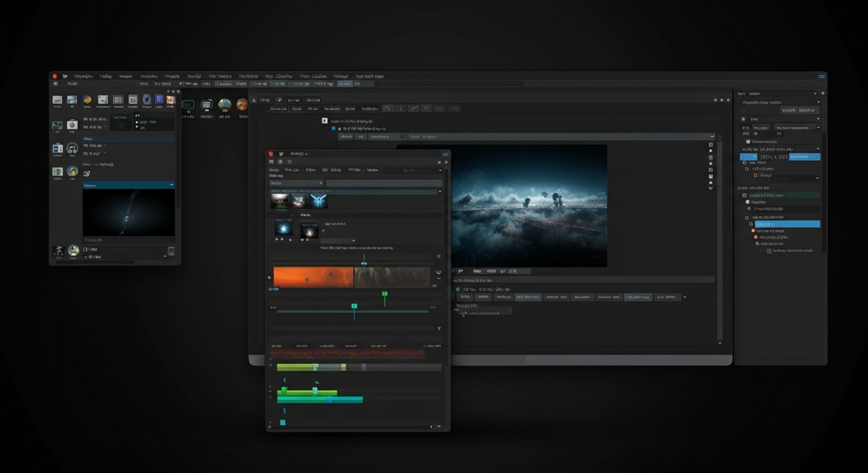Open the small dropdown below the floating window's tabs
The width and height of the screenshot is (868, 473).
click(296, 183)
